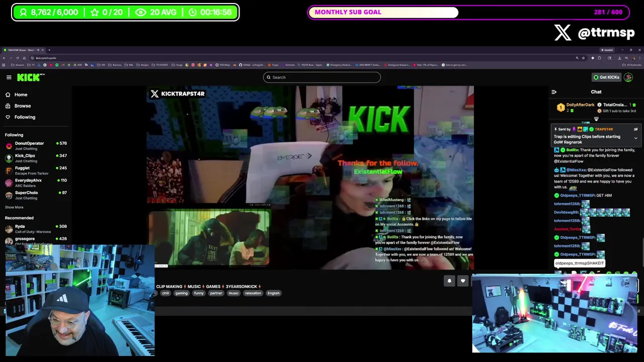This screenshot has width=644, height=362.
Task: Click the partner stream tag
Action: (216, 293)
